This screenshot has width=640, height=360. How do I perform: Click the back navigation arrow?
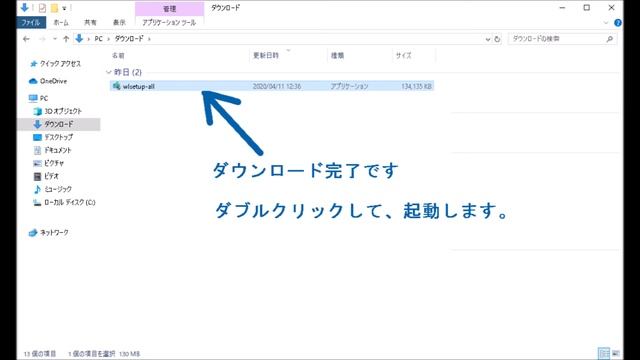[26, 39]
